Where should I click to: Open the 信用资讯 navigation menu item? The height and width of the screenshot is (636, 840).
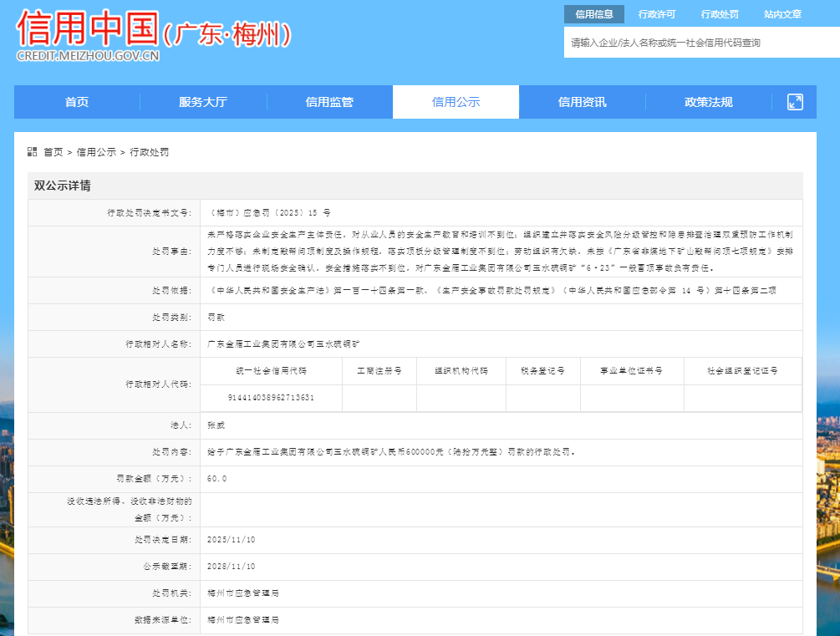pyautogui.click(x=583, y=102)
